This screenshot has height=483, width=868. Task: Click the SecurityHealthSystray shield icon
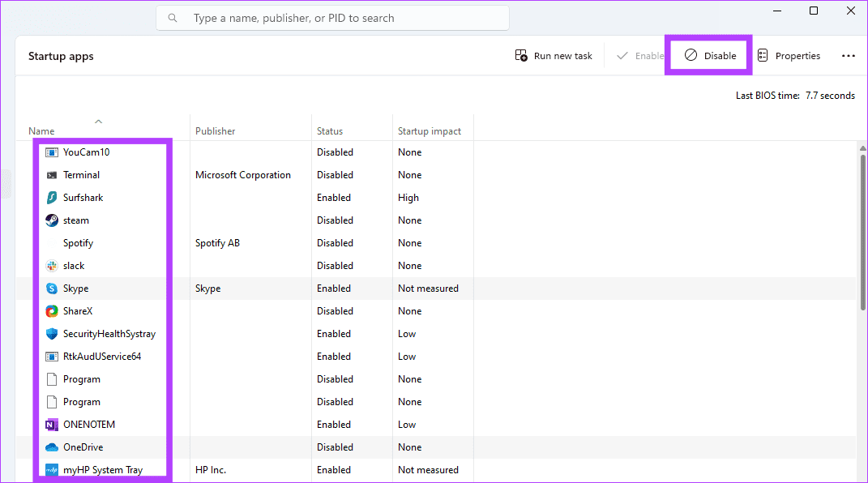pos(52,334)
